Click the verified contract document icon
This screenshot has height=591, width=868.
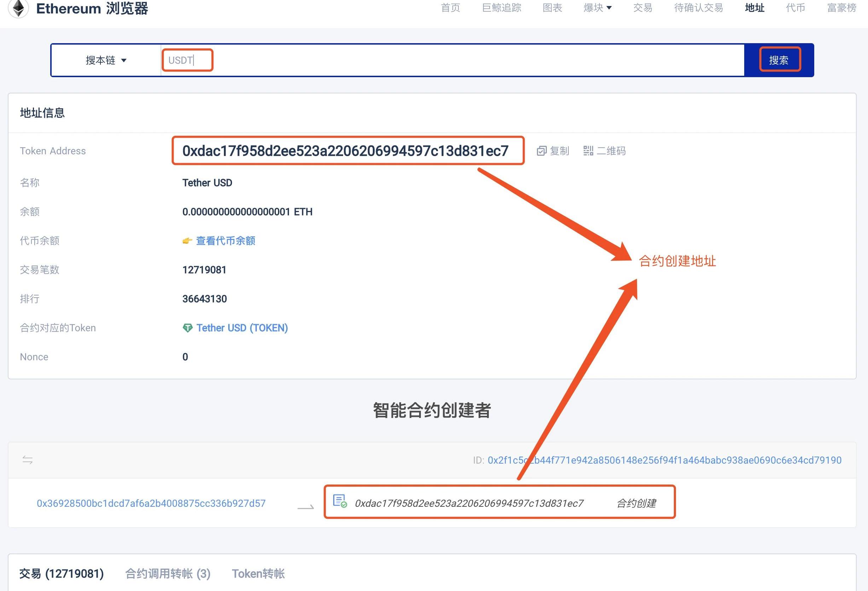point(340,501)
